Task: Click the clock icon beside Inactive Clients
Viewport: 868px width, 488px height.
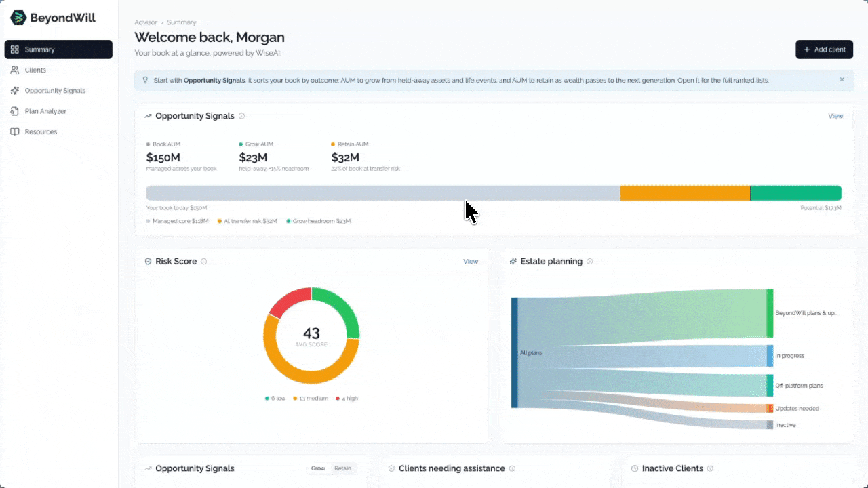Action: [635, 468]
